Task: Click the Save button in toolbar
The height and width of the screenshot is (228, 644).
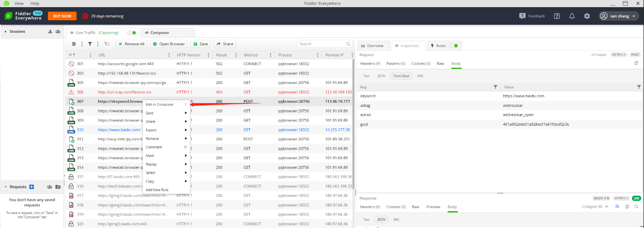Action: coord(201,44)
